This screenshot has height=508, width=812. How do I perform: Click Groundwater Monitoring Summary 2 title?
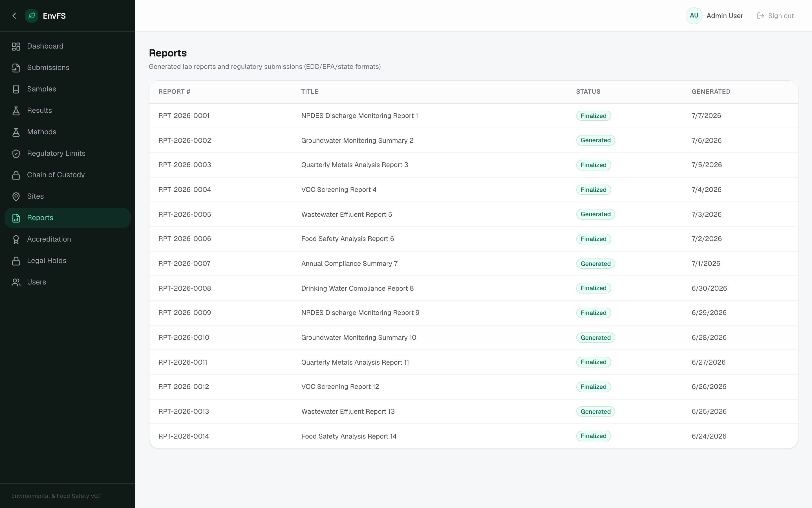(x=357, y=141)
